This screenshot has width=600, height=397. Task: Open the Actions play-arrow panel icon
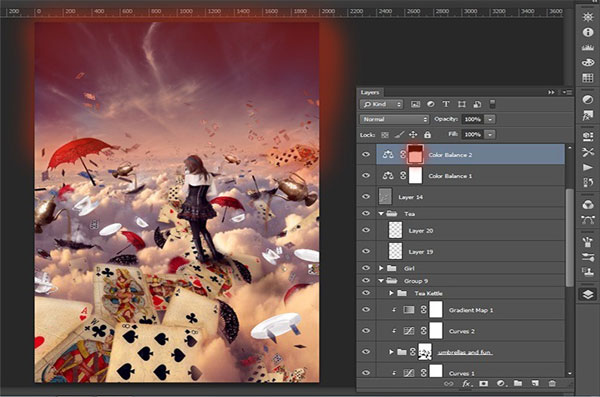[x=588, y=167]
